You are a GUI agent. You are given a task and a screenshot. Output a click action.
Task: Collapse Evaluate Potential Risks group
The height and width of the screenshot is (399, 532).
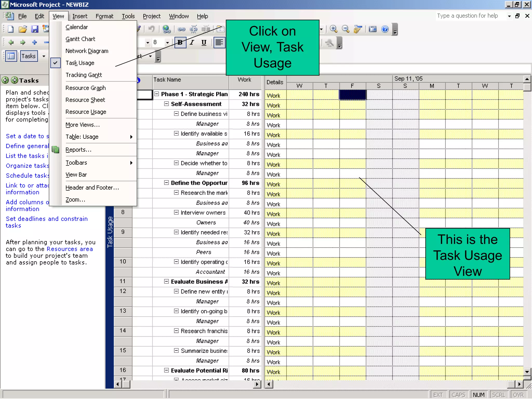[x=167, y=370]
